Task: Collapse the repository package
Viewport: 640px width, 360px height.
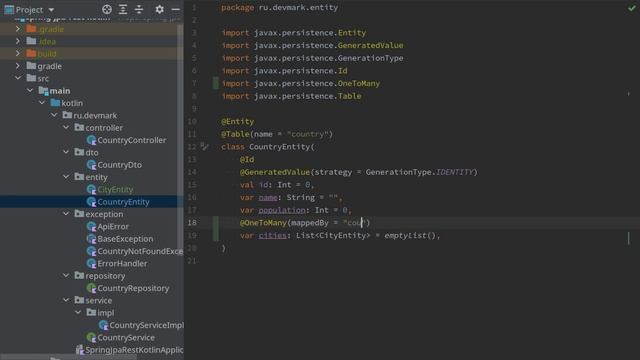Action: pyautogui.click(x=66, y=276)
